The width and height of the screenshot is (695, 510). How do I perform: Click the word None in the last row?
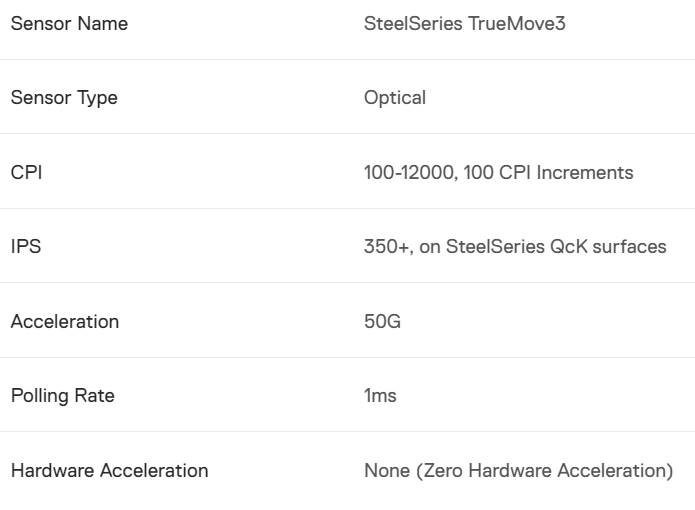click(x=387, y=470)
